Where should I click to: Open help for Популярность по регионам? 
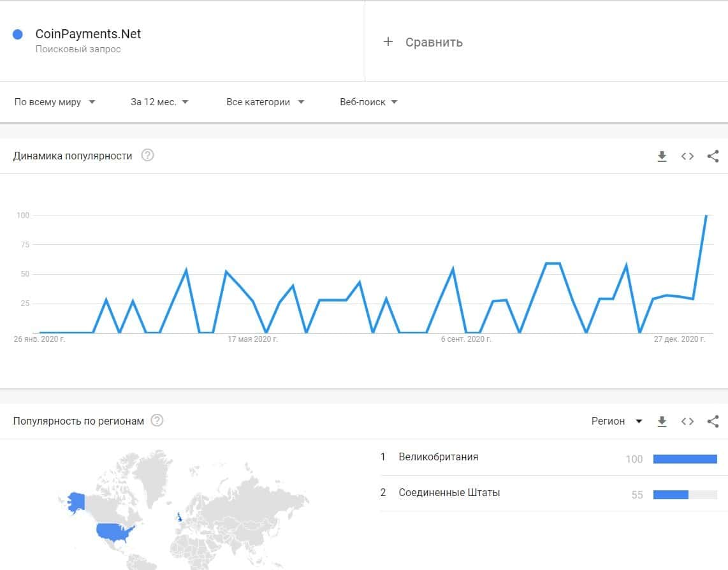(x=157, y=421)
